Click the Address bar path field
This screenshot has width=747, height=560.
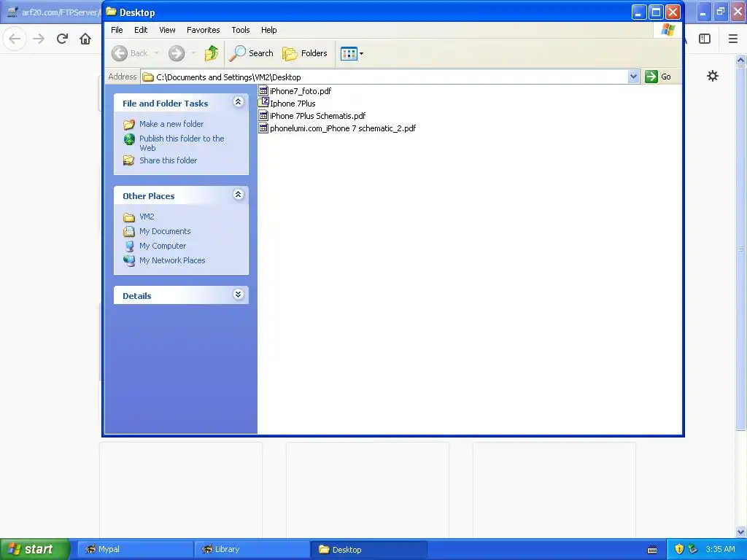pos(385,77)
